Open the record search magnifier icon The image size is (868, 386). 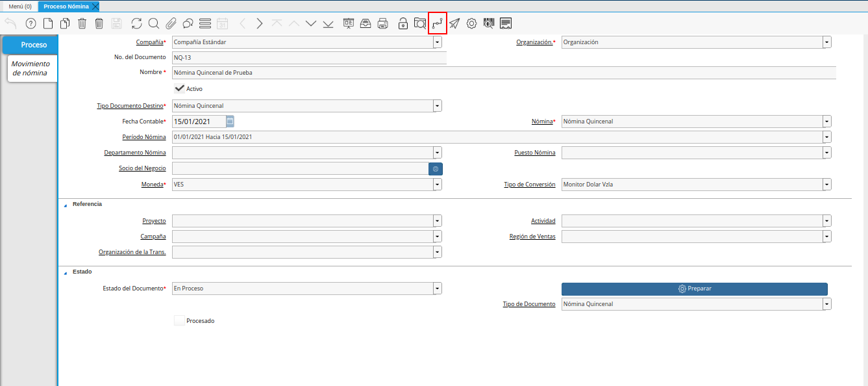[x=154, y=24]
